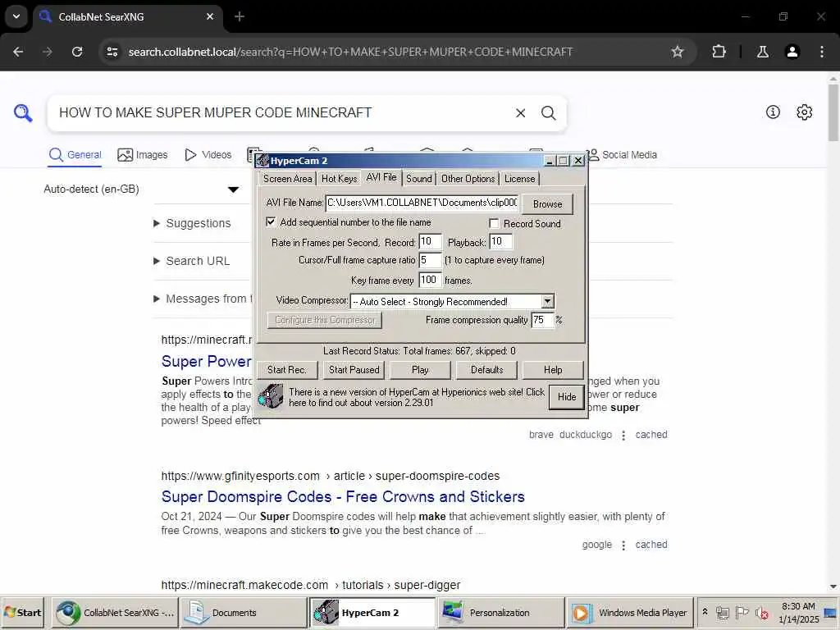
Task: Click HyperCam 2 title bar icon
Action: click(262, 160)
